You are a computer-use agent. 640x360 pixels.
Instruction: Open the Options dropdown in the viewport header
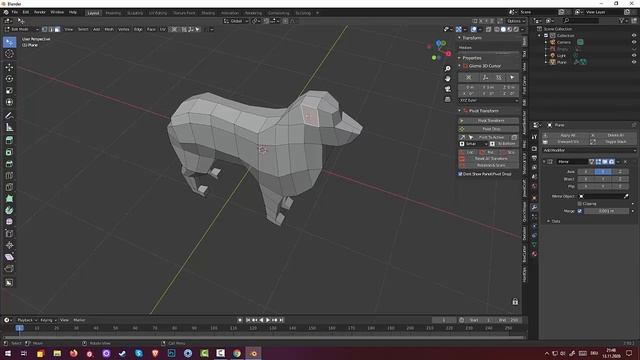pyautogui.click(x=515, y=21)
